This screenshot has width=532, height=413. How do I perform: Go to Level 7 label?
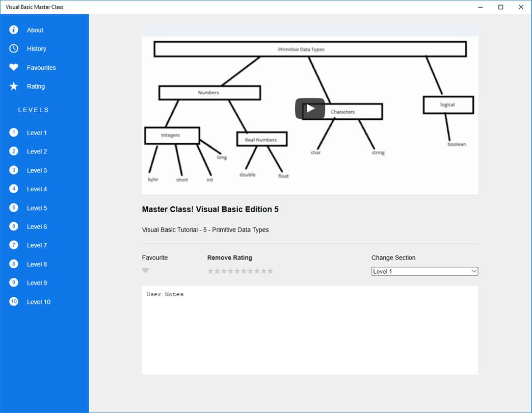pos(37,245)
